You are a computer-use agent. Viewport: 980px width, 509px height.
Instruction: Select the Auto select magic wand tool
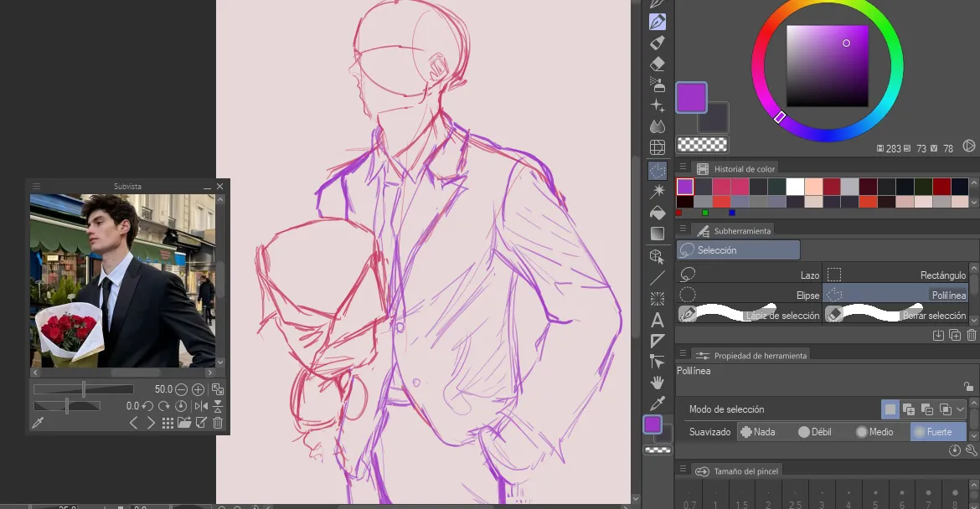[x=658, y=191]
